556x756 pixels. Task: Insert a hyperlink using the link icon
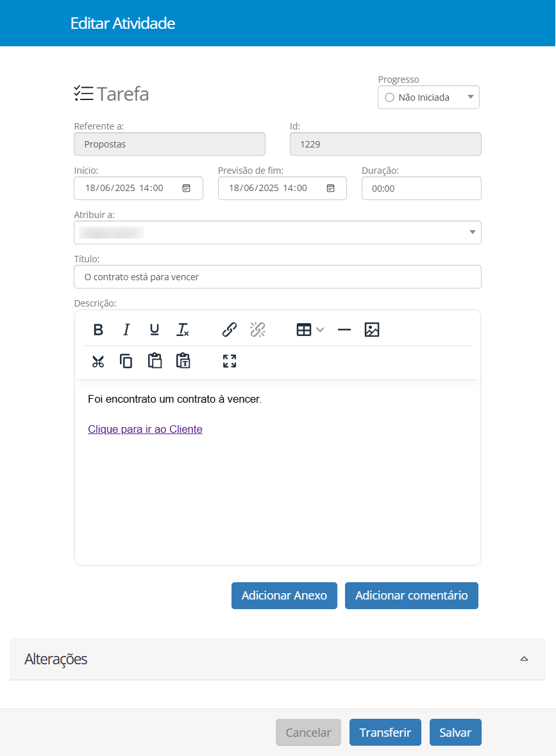point(230,330)
